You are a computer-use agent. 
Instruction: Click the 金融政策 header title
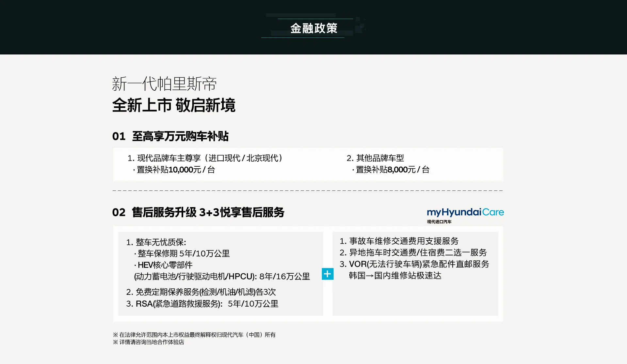pos(313,28)
